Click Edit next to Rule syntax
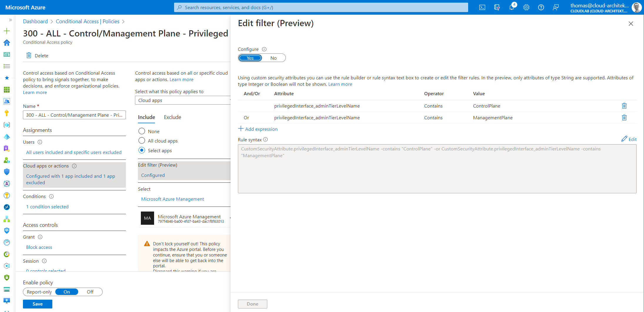The width and height of the screenshot is (644, 312). click(629, 139)
